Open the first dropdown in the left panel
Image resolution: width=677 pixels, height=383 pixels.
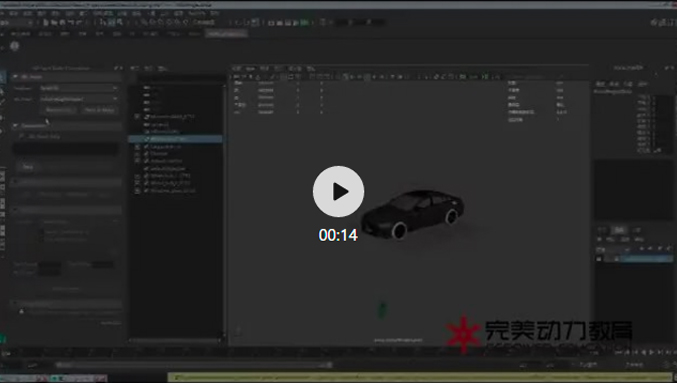(x=79, y=88)
